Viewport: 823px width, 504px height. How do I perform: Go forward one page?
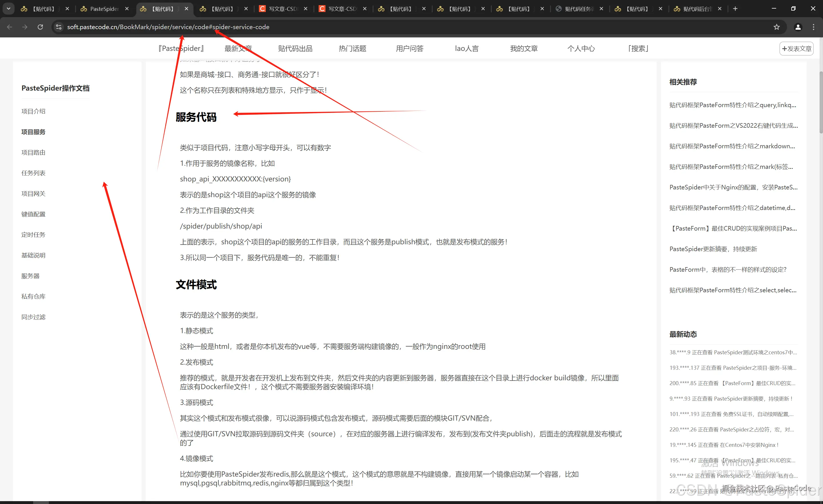coord(25,27)
